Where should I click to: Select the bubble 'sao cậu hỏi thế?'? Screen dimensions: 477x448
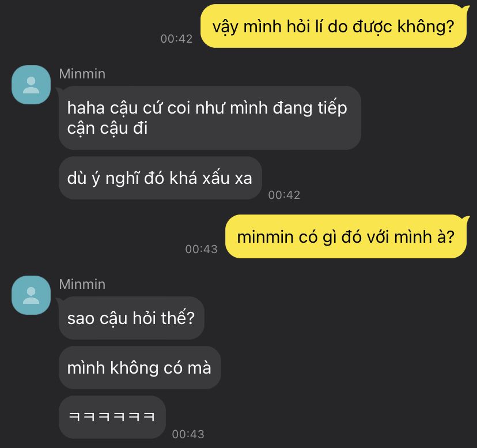(x=131, y=318)
